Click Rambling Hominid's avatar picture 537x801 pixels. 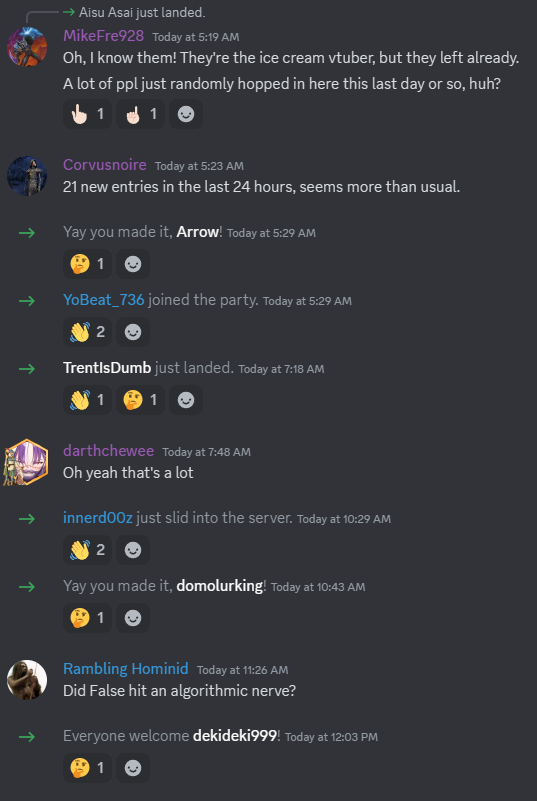click(x=27, y=680)
